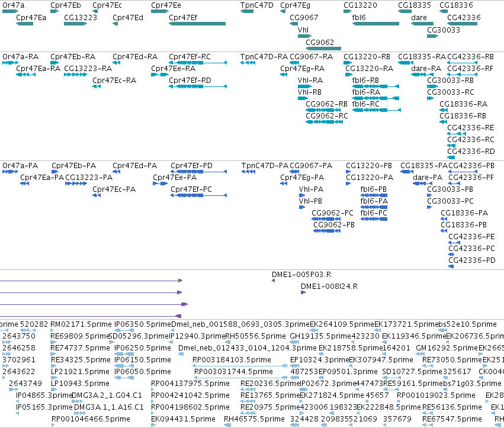Click the Or47a gene label

13,5
